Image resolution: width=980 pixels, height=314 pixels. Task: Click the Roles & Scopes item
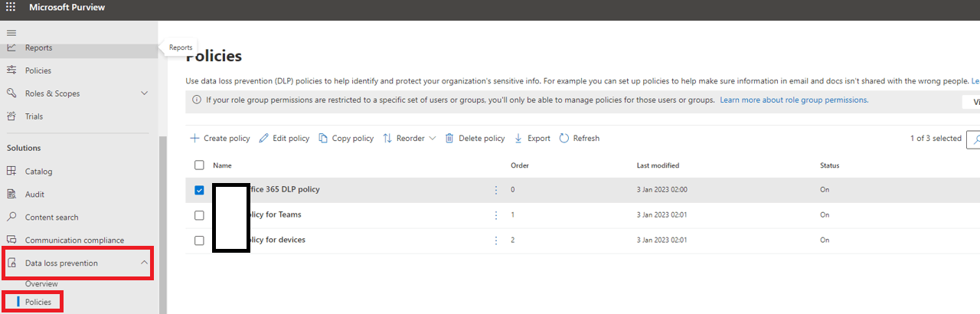(52, 93)
